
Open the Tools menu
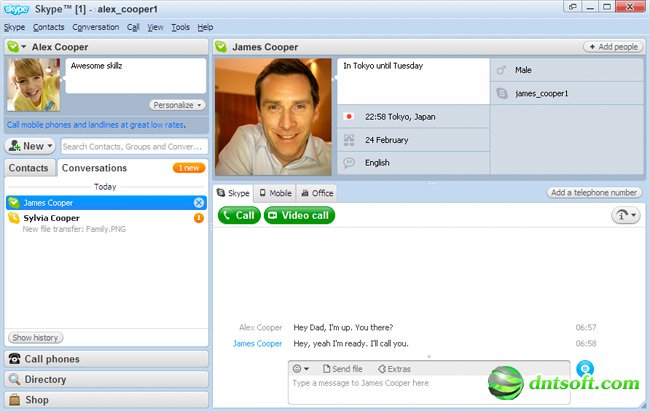click(180, 27)
